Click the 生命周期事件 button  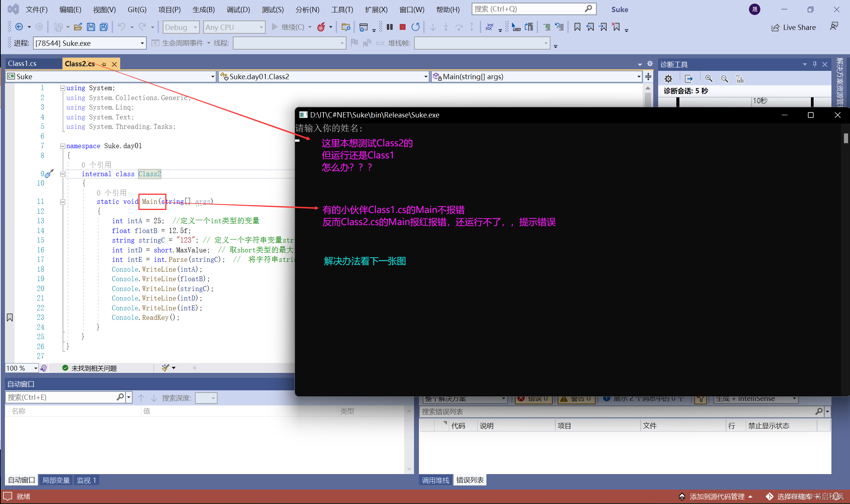(177, 43)
